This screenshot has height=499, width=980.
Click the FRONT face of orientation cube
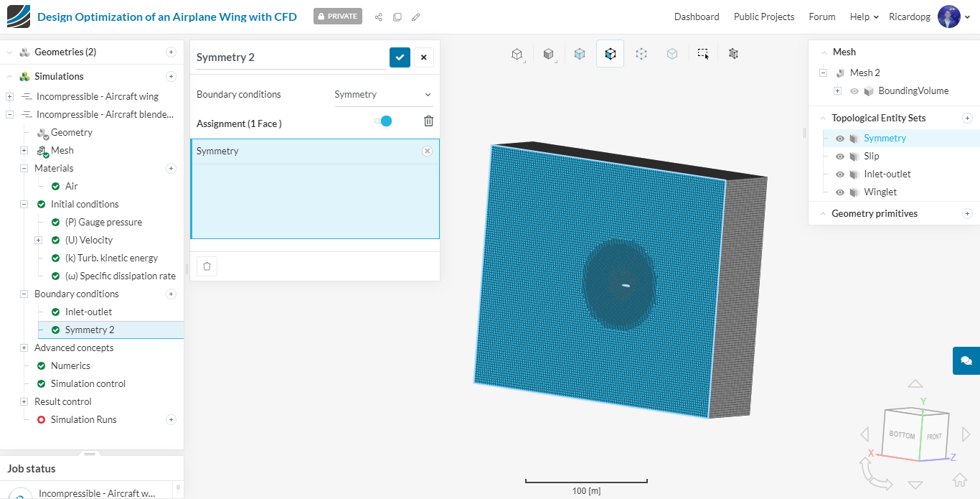[934, 436]
